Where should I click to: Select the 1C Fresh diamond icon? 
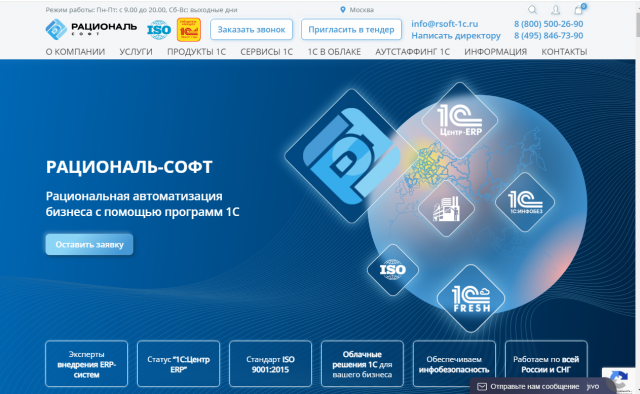(x=471, y=298)
